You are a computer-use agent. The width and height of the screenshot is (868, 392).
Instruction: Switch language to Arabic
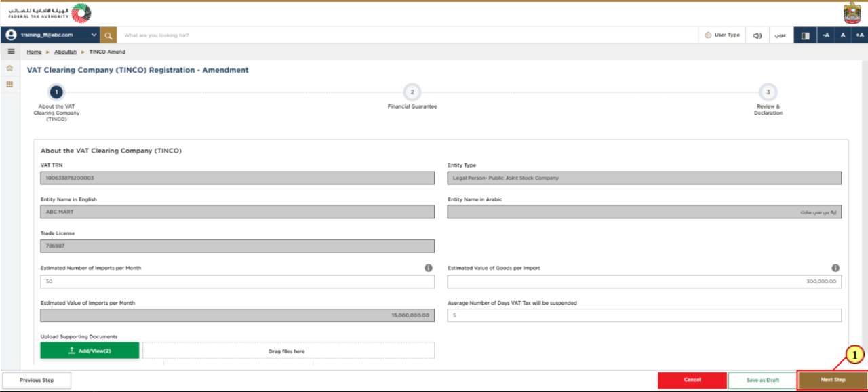781,35
